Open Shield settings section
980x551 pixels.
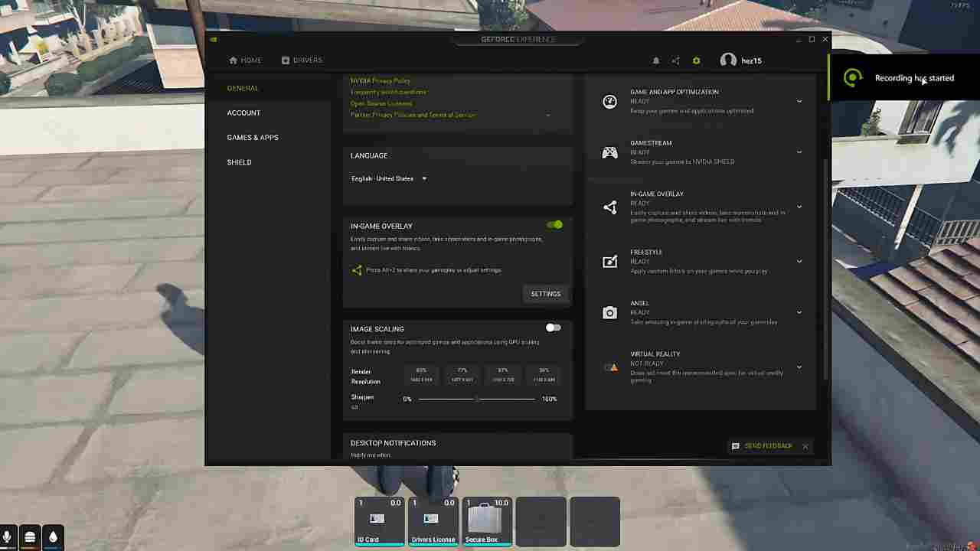(239, 162)
